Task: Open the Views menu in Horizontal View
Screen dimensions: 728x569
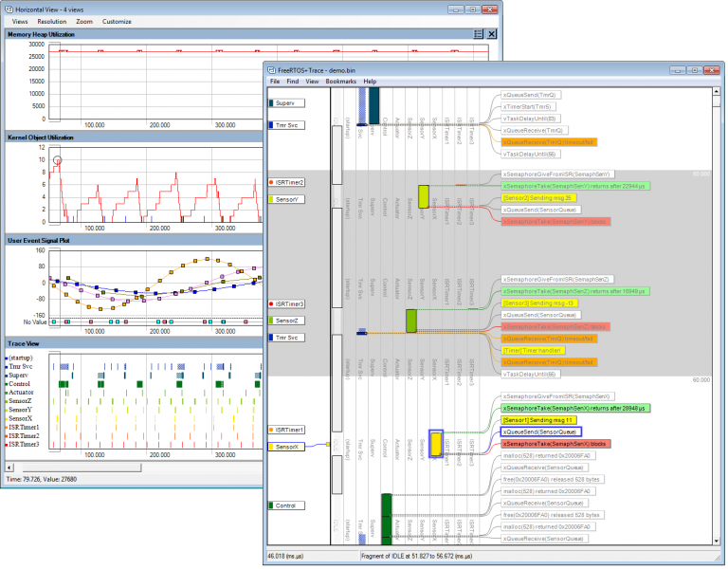Action: tap(20, 22)
